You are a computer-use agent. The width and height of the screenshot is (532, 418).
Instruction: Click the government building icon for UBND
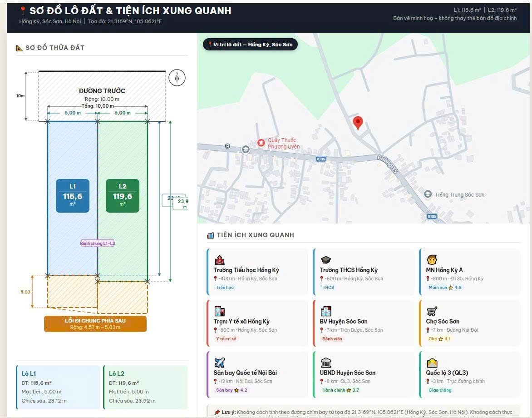tap(326, 363)
